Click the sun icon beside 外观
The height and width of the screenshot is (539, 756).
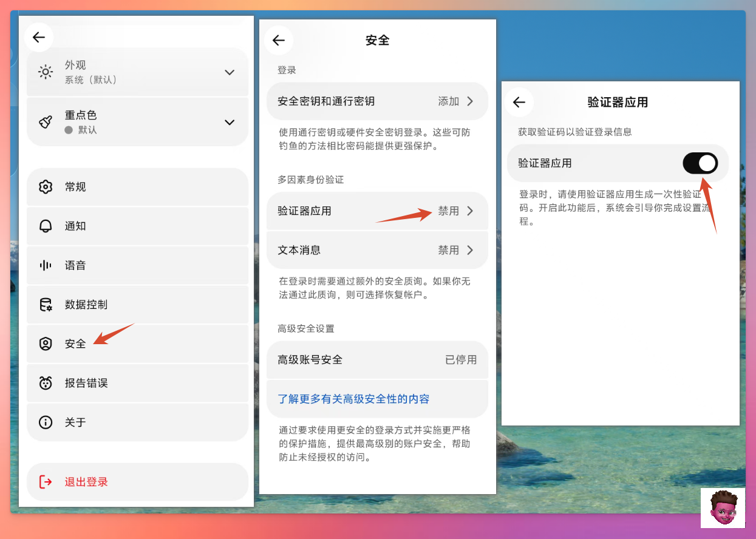tap(46, 72)
